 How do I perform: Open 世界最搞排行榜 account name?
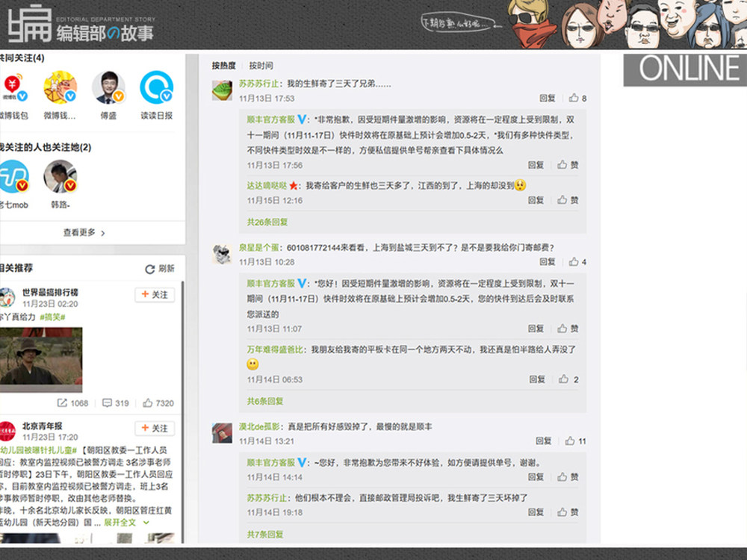click(x=50, y=293)
